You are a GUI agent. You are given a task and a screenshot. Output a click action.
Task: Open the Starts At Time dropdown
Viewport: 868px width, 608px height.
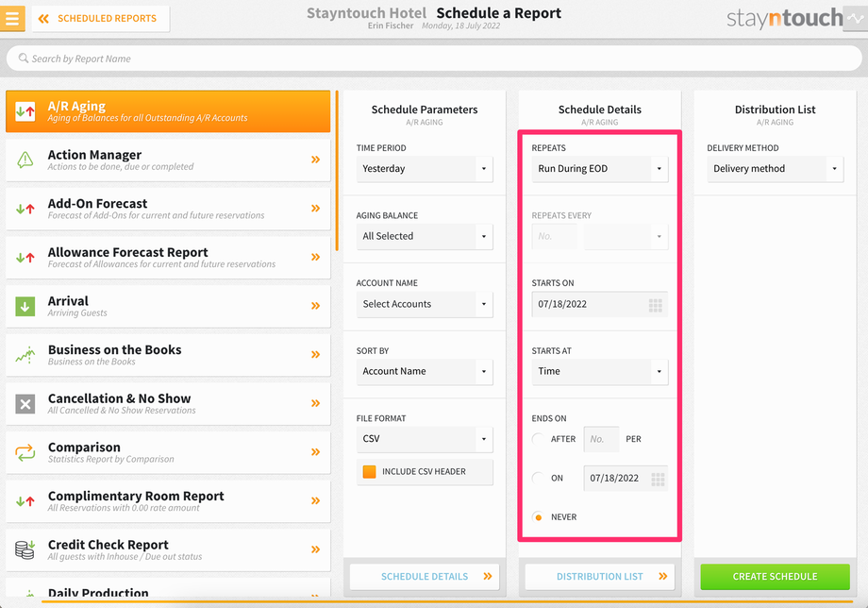pyautogui.click(x=600, y=372)
